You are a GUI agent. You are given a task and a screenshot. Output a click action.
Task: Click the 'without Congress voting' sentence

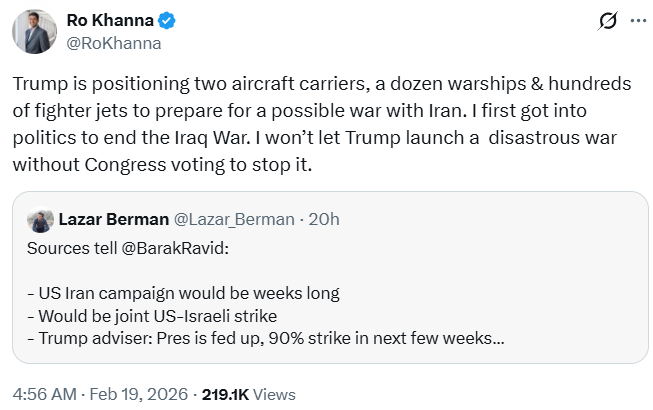click(162, 164)
